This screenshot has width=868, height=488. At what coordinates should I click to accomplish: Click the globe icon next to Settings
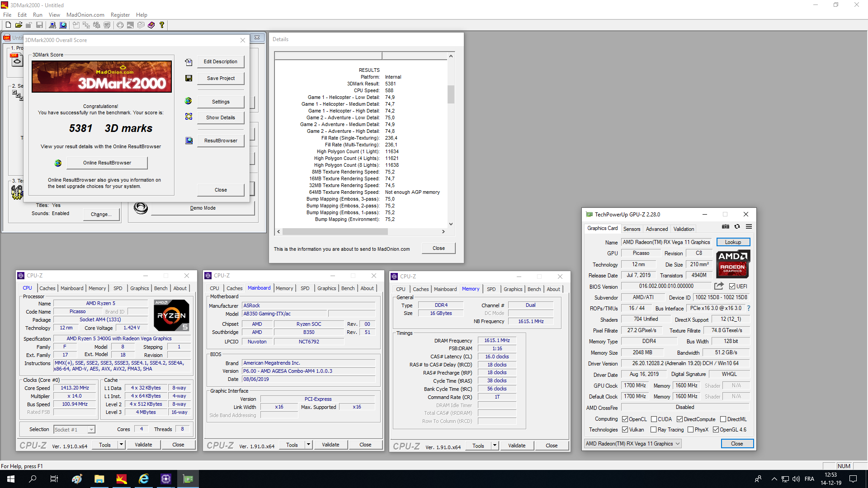[189, 101]
